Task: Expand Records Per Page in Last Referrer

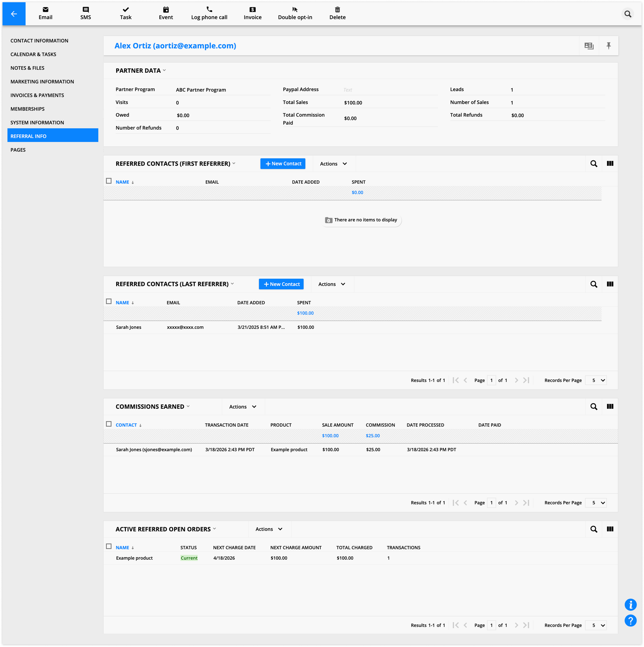Action: pyautogui.click(x=596, y=380)
